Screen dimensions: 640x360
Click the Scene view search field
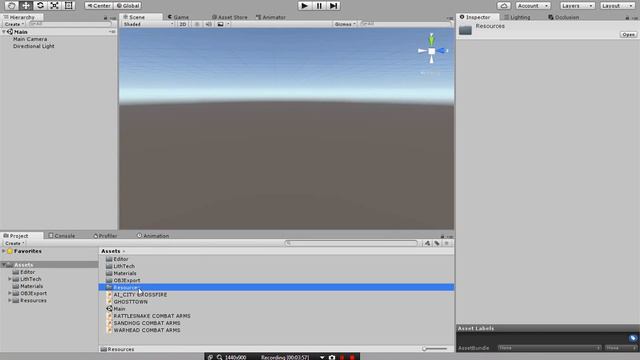[x=405, y=24]
